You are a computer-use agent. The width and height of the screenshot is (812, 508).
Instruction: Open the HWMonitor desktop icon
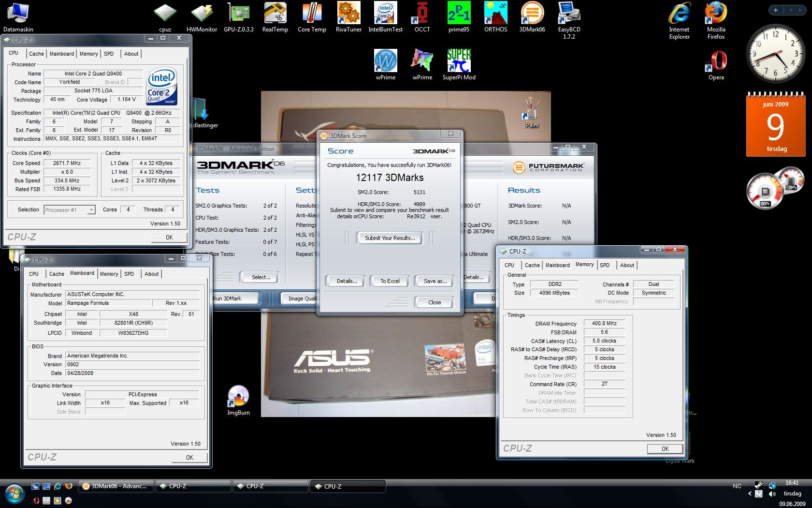[x=202, y=17]
